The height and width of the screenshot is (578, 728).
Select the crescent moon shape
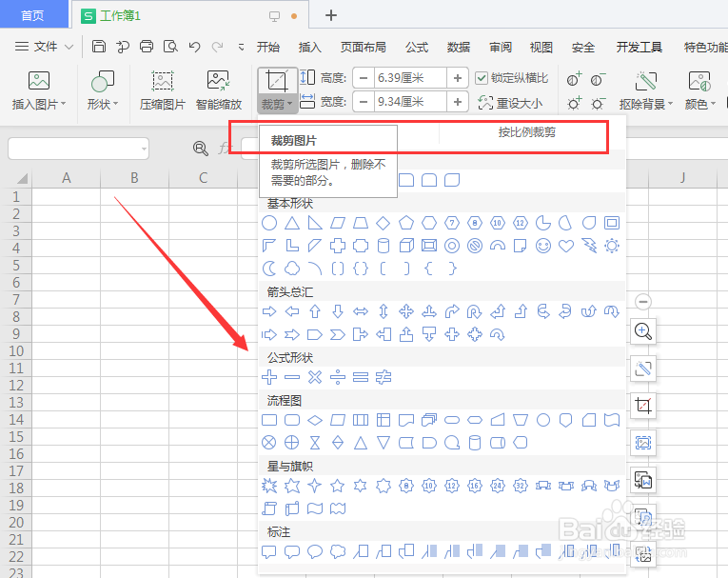click(x=269, y=269)
